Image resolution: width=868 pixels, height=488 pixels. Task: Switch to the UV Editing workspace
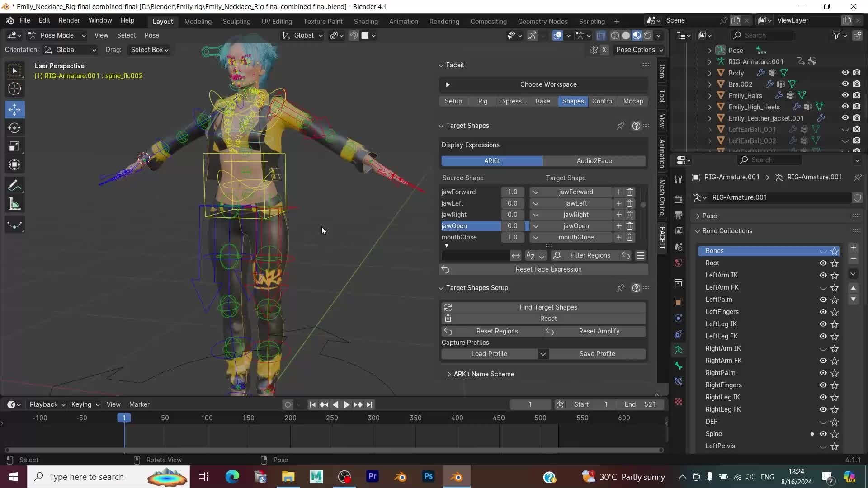[x=277, y=21]
